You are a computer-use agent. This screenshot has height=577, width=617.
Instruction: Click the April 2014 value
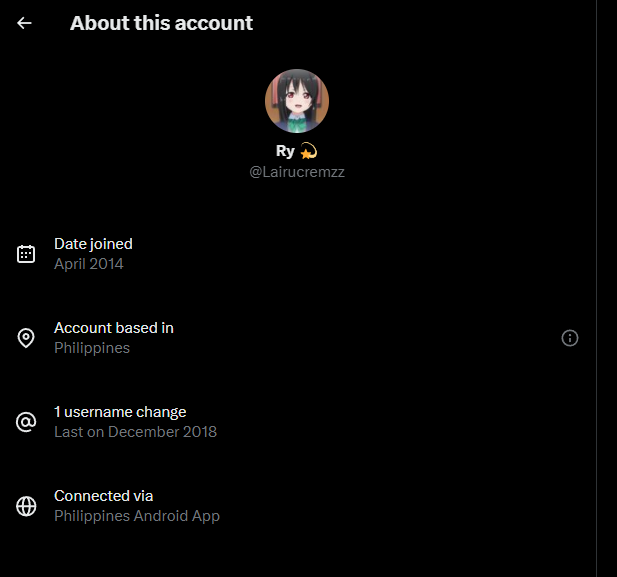[x=89, y=264]
